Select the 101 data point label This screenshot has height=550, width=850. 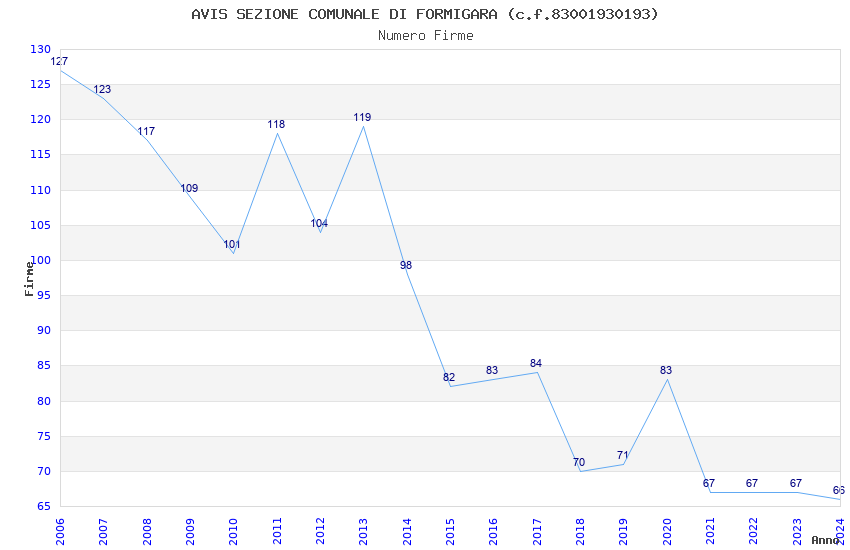(x=232, y=244)
